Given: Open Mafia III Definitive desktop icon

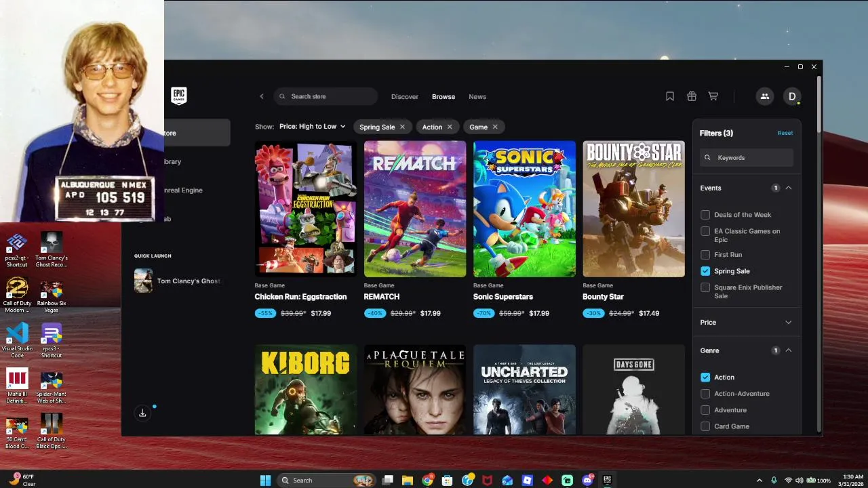Looking at the screenshot, I should coord(17,386).
